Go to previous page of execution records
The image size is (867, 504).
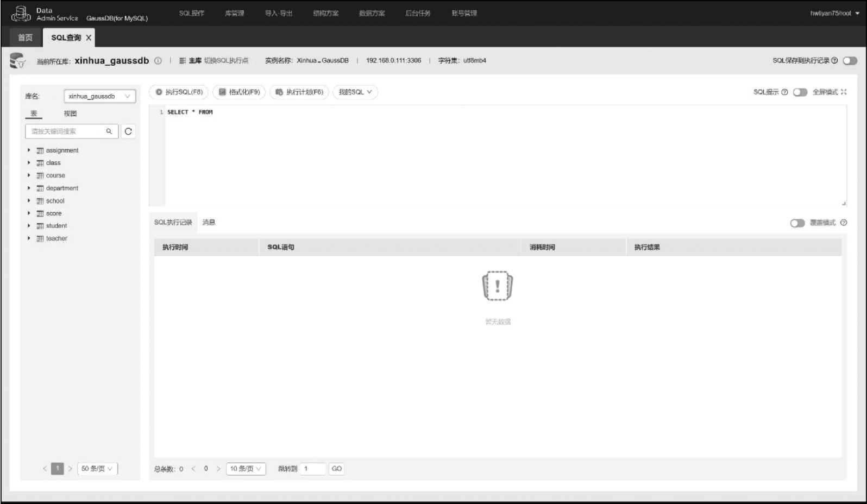tap(193, 469)
